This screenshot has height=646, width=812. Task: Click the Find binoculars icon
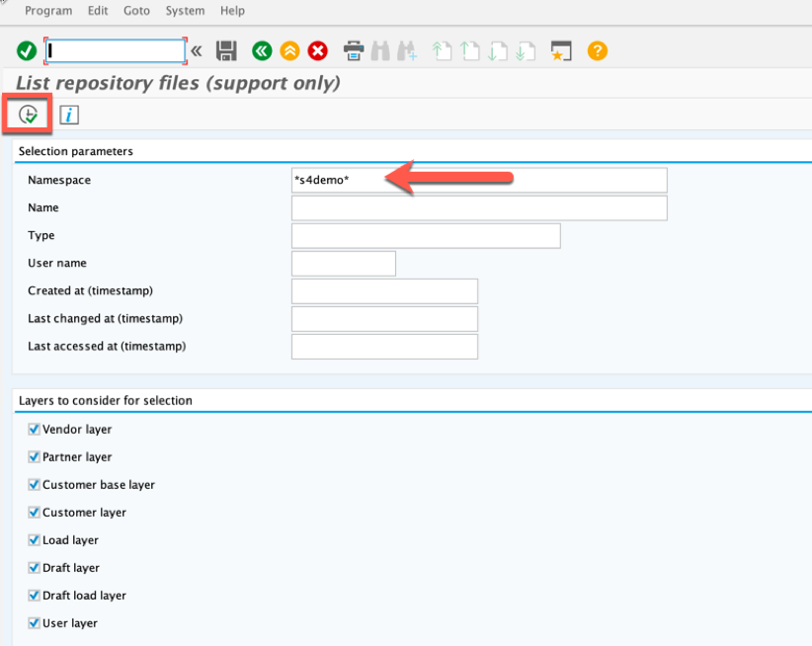tap(380, 51)
